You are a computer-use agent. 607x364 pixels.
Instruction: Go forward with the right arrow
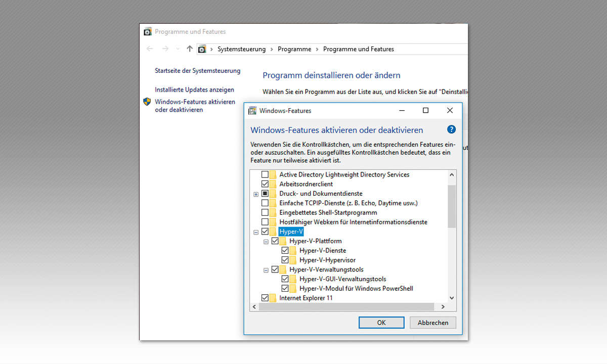(165, 49)
